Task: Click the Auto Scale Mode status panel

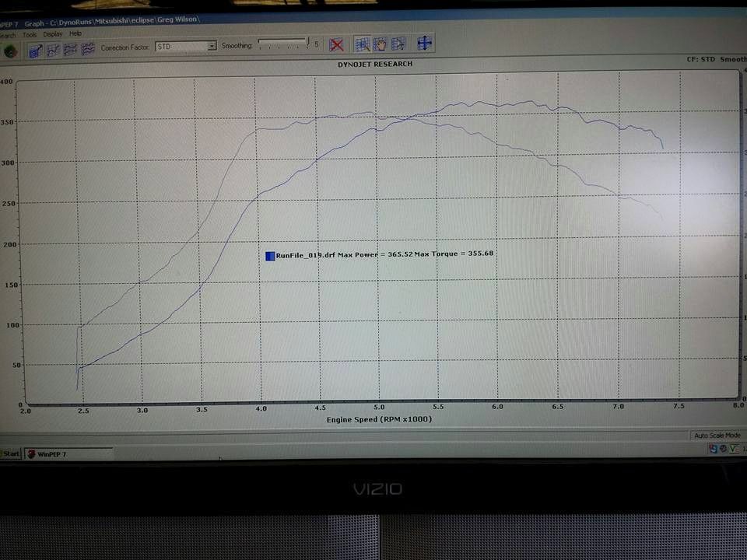Action: click(x=717, y=436)
